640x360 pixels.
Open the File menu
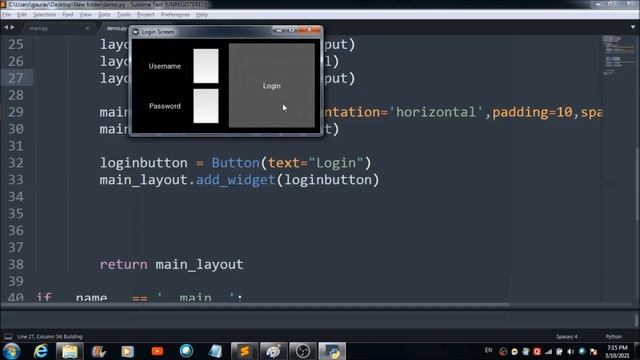(6, 15)
